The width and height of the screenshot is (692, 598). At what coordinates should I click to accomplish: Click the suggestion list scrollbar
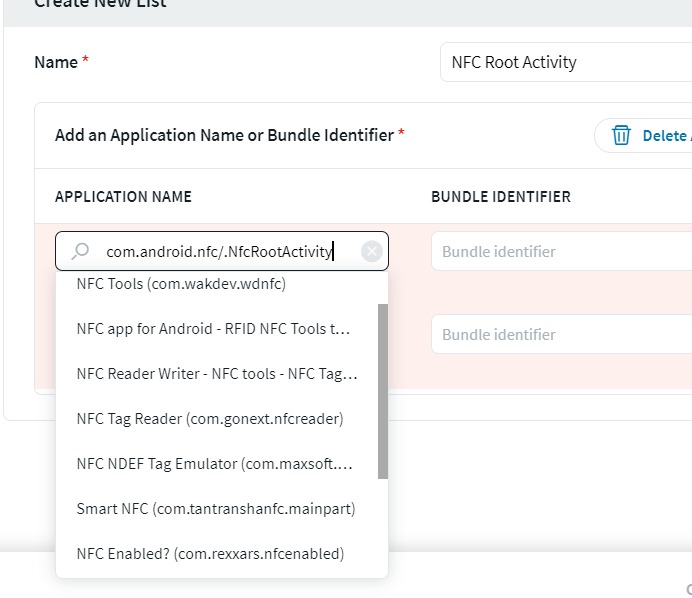382,390
